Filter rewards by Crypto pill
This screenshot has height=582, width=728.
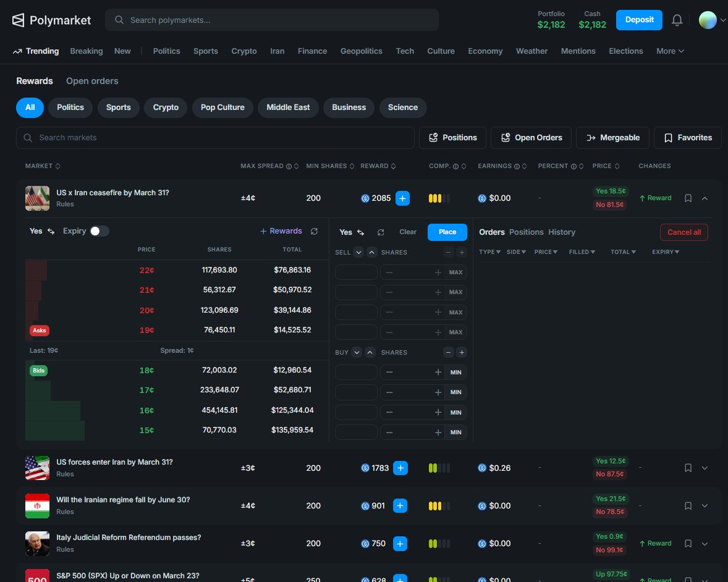tap(166, 108)
